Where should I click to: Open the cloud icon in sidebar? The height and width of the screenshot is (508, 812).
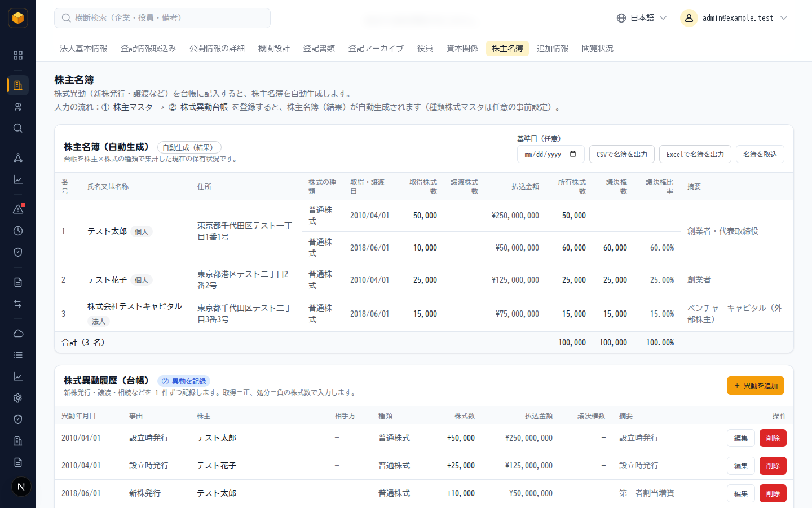18,334
